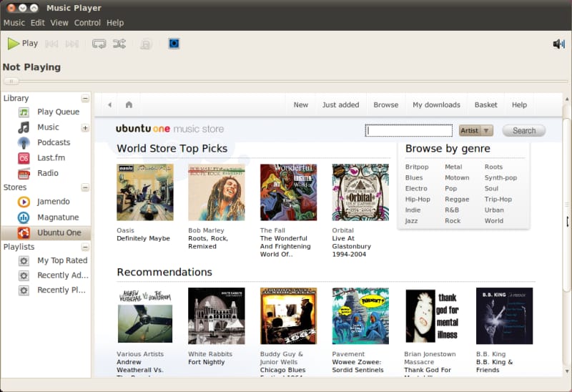The height and width of the screenshot is (392, 572).
Task: Select Last.fm in the sidebar
Action: [x=51, y=157]
